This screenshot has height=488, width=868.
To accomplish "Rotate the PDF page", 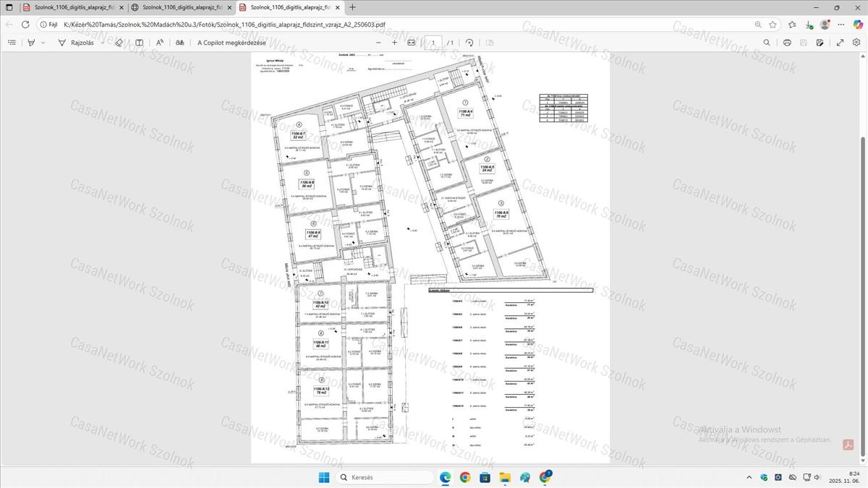I will click(469, 43).
